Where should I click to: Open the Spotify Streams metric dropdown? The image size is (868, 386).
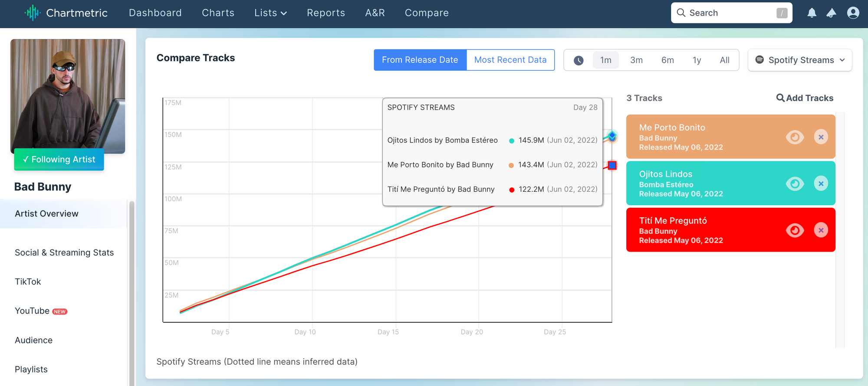[800, 60]
